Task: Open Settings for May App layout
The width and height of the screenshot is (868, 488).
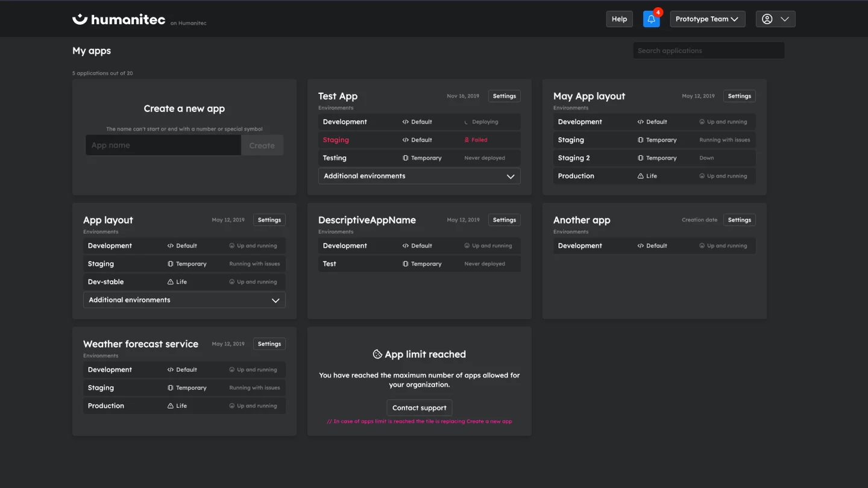Action: [x=739, y=96]
